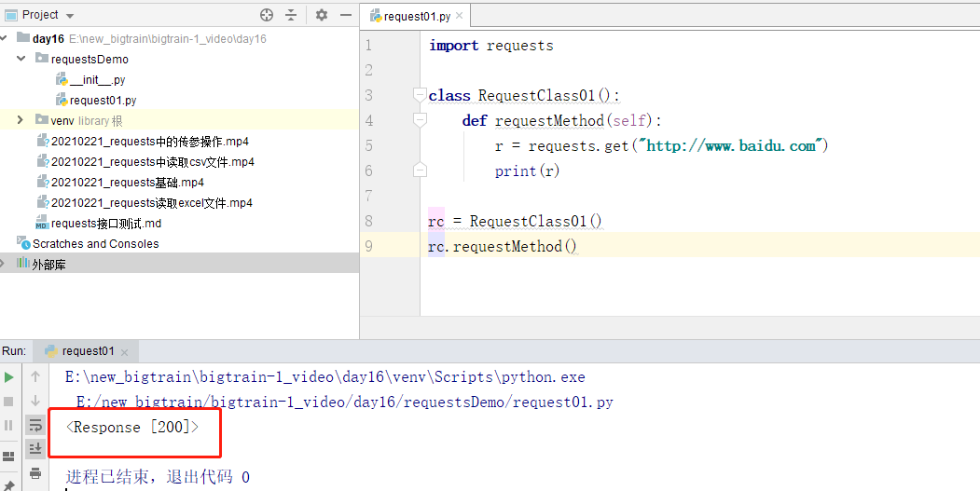980x491 pixels.
Task: Select 2021​0221_requests中读取csv文件.mp4 file
Action: coord(145,162)
